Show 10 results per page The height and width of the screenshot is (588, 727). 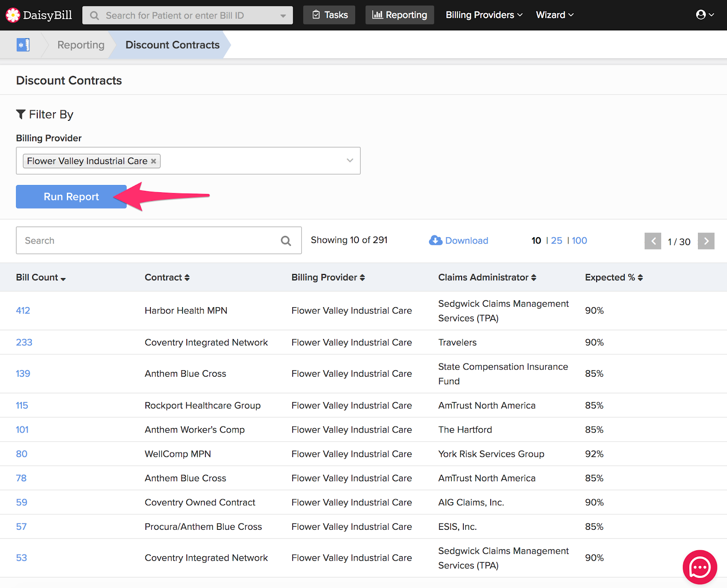[x=536, y=240]
